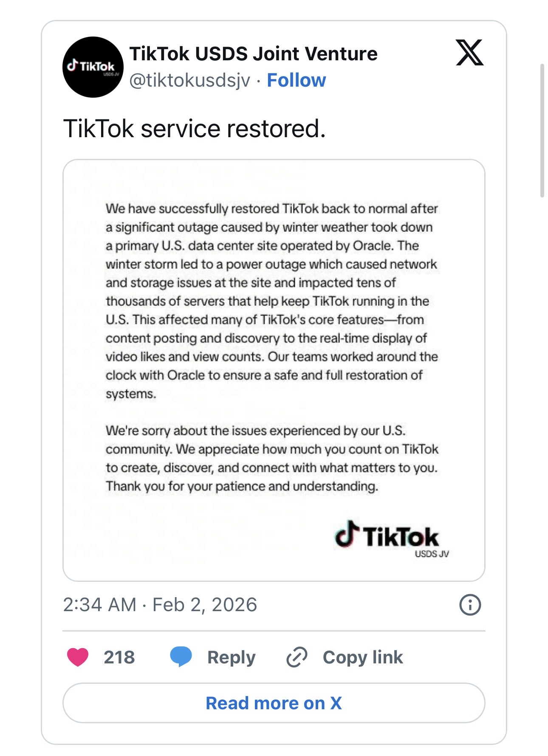
Task: Follow the @tiktokusdsjv account
Action: click(x=296, y=80)
